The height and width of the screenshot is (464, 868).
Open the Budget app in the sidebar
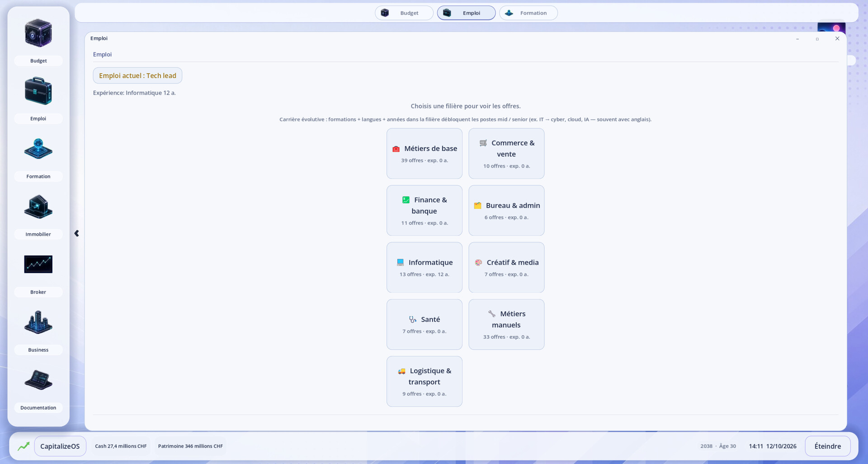tap(38, 41)
